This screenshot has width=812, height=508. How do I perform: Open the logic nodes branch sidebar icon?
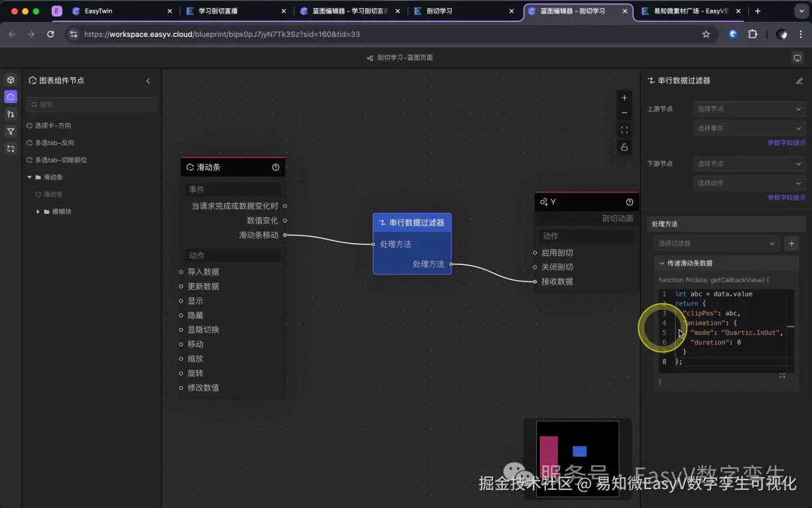pyautogui.click(x=11, y=114)
